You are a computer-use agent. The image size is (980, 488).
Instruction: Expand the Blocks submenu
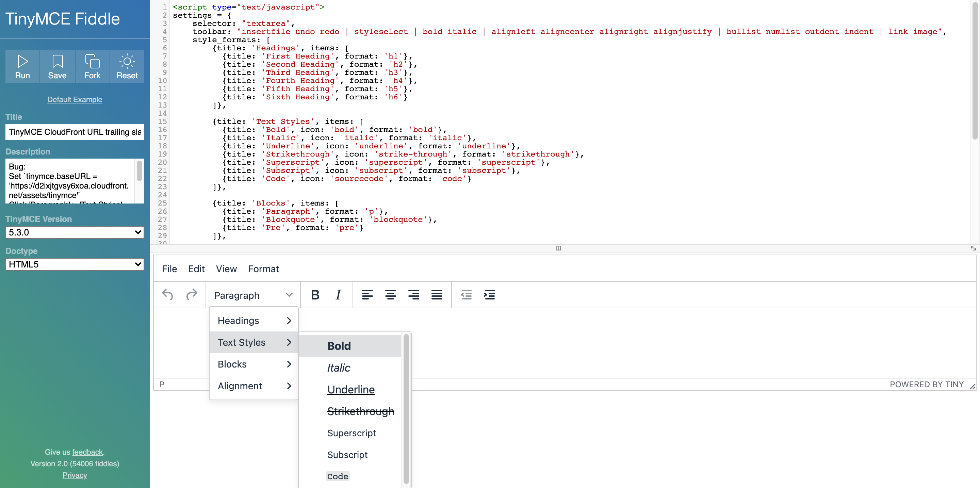(253, 364)
